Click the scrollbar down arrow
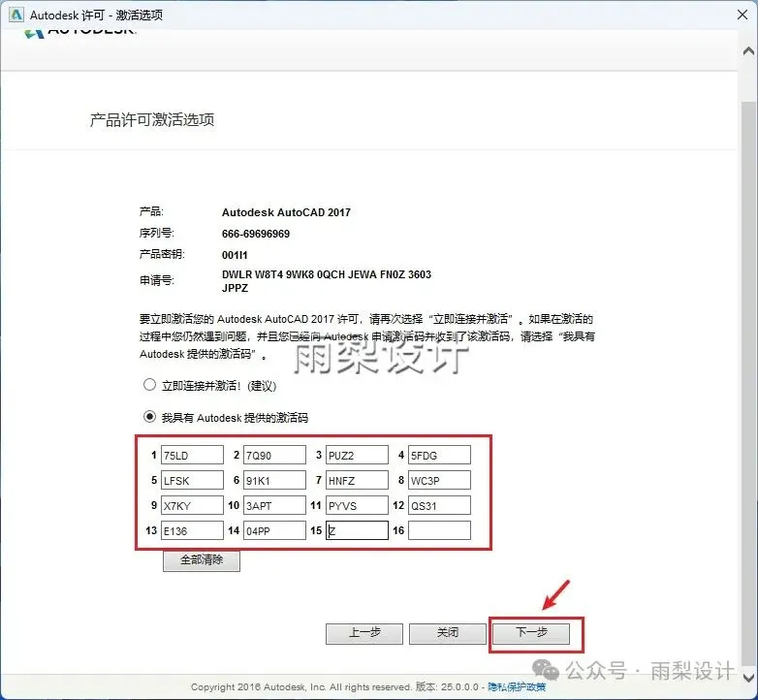This screenshot has height=700, width=758. coord(748,677)
